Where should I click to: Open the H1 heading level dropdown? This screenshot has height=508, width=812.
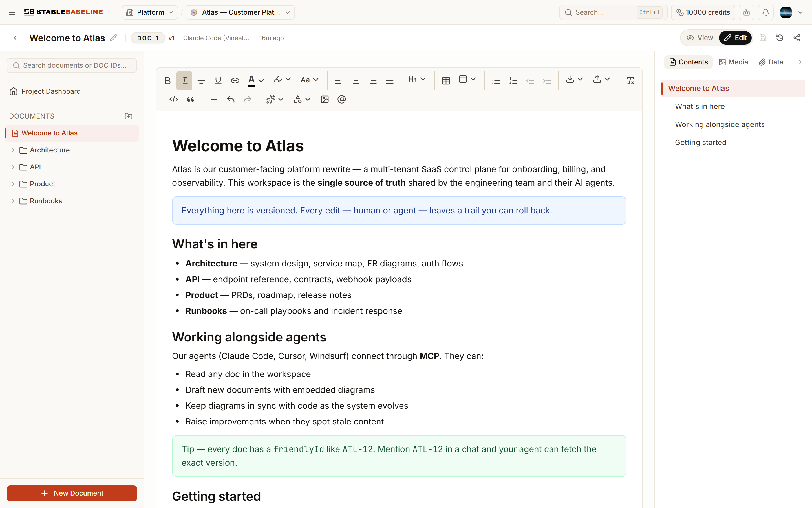click(417, 79)
